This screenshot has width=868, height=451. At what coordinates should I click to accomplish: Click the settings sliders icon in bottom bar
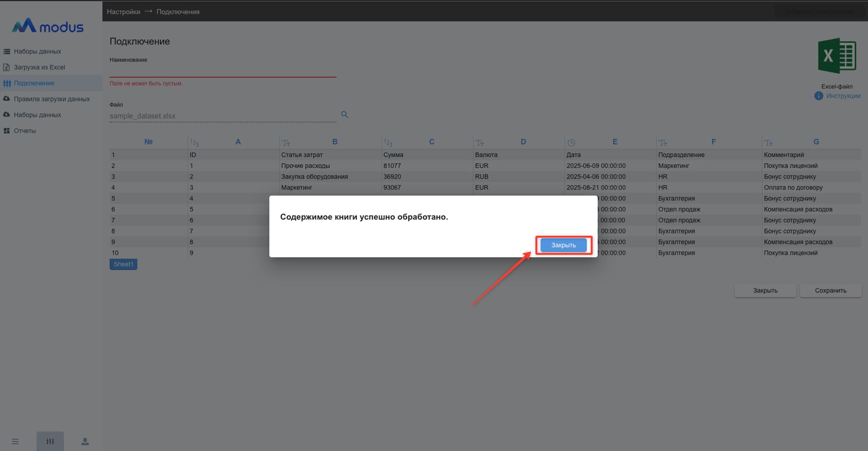click(50, 441)
